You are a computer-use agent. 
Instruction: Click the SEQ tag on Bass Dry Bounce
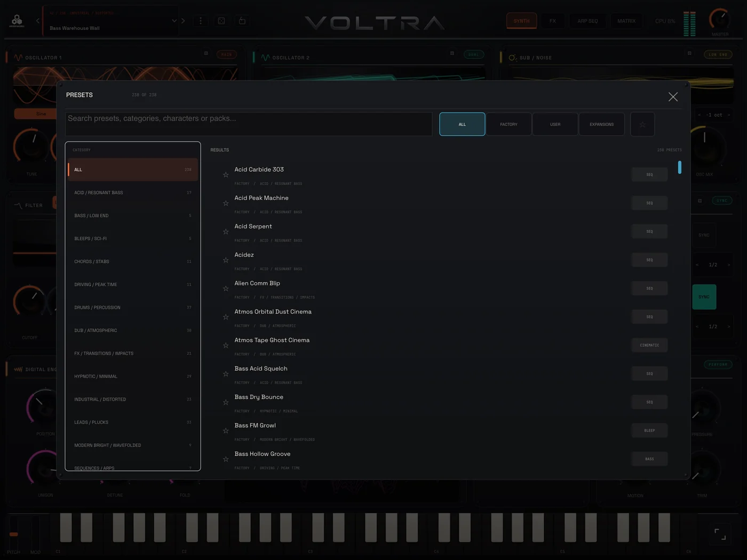(649, 402)
